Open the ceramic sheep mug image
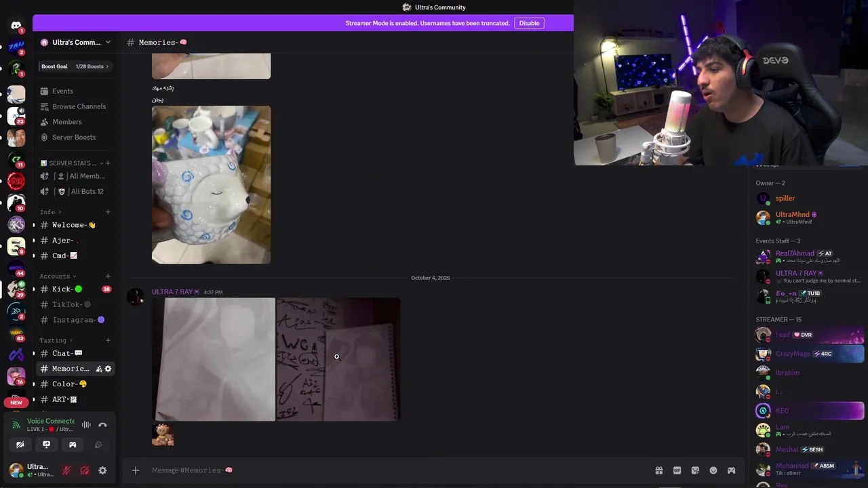 211,184
